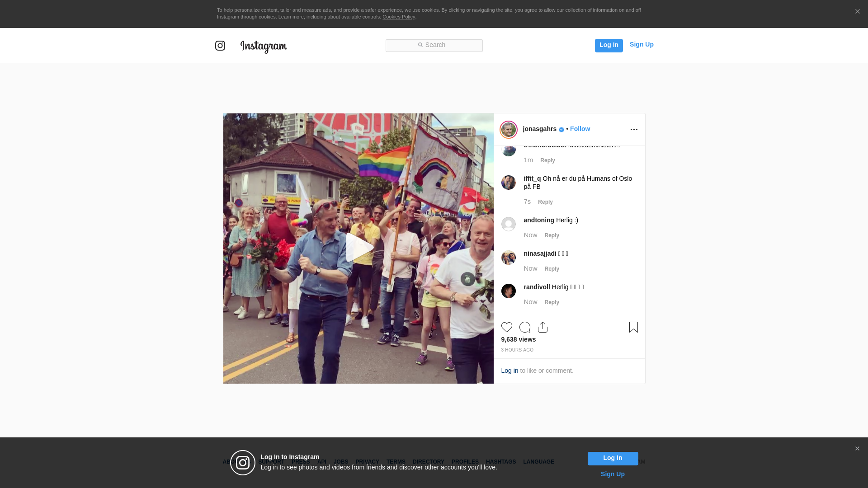Screen dimensions: 868x488
Task: Click the Sign Up link in the header
Action: [641, 44]
